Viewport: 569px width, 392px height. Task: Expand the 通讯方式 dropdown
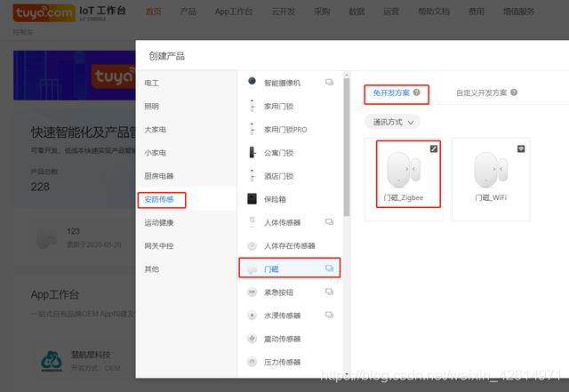(x=392, y=122)
